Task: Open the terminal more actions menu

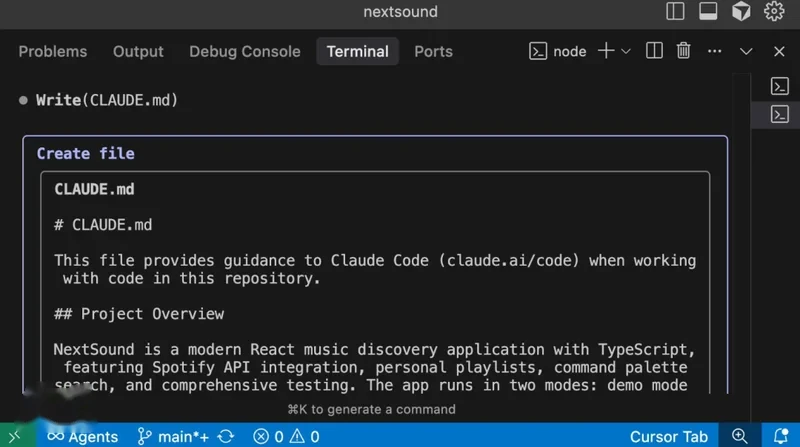Action: coord(714,51)
